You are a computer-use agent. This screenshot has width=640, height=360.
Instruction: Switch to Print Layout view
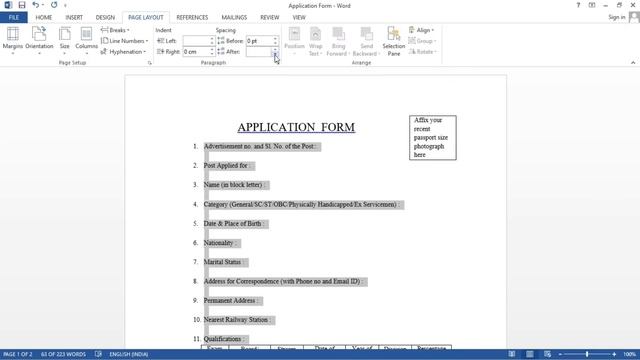(x=529, y=354)
